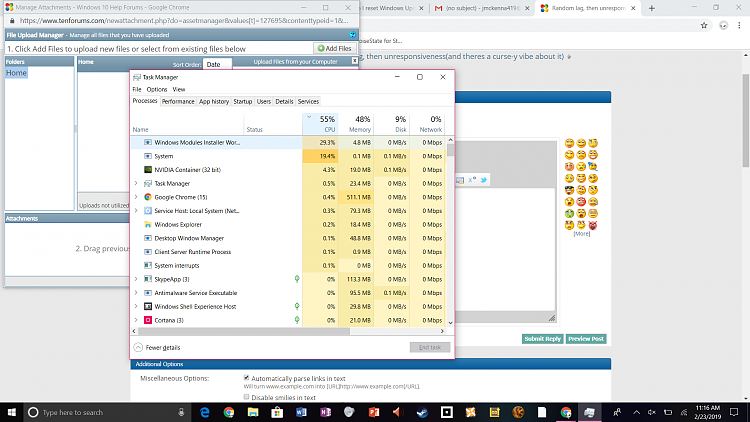The width and height of the screenshot is (750, 422).
Task: Expand the Google Chrome (15) process group
Action: [136, 197]
